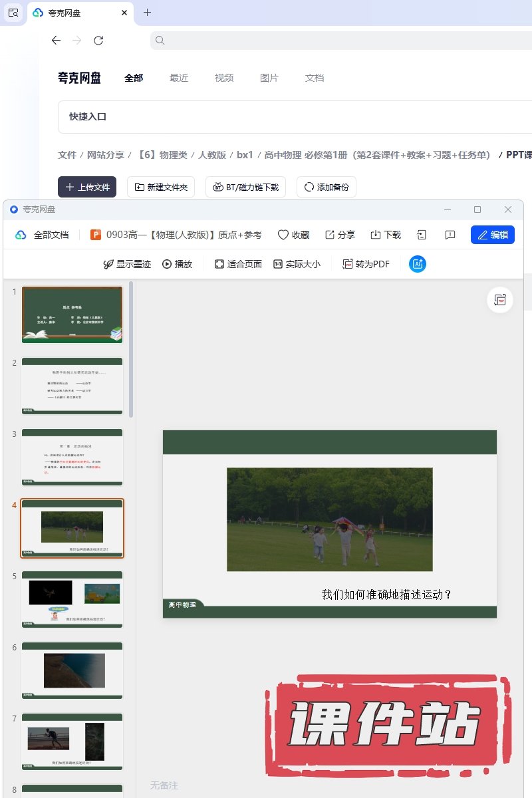Click the feedback exclamation icon

pyautogui.click(x=450, y=235)
